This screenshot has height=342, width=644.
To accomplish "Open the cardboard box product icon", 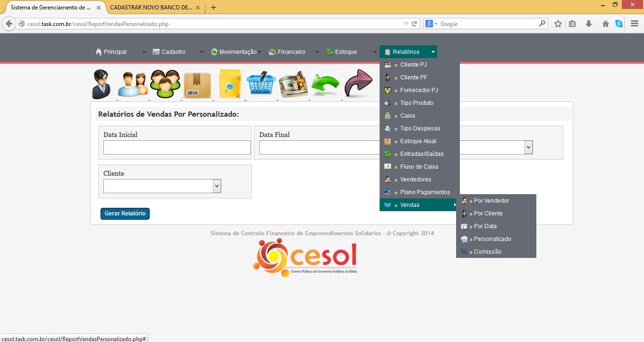I will point(197,85).
